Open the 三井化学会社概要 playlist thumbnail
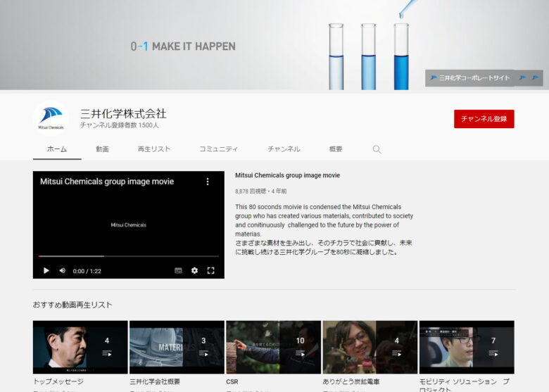Image resolution: width=549 pixels, height=392 pixels. 177,347
